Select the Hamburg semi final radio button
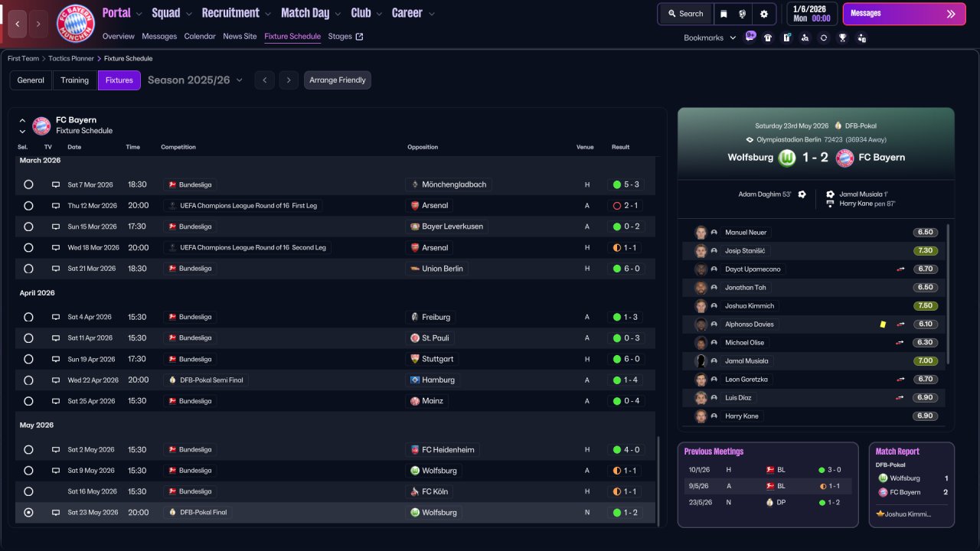 coord(28,380)
